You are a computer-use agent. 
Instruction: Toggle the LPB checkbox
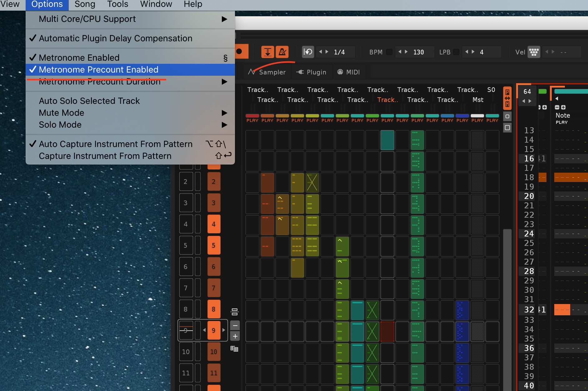(456, 52)
